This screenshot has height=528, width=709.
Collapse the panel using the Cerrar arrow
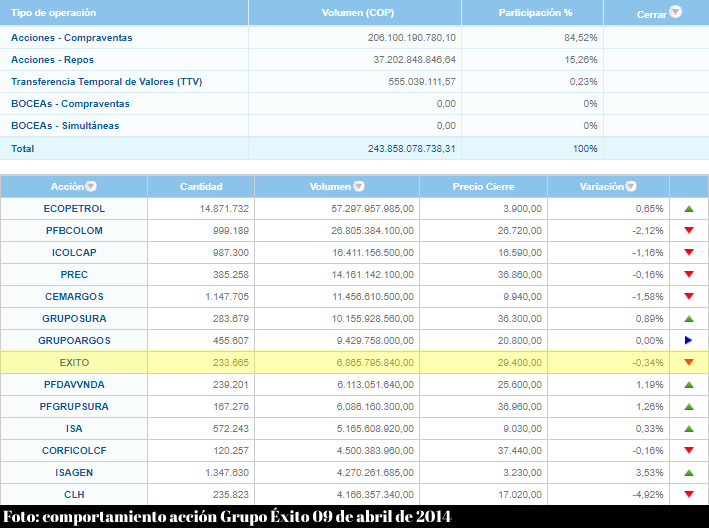pyautogui.click(x=675, y=13)
